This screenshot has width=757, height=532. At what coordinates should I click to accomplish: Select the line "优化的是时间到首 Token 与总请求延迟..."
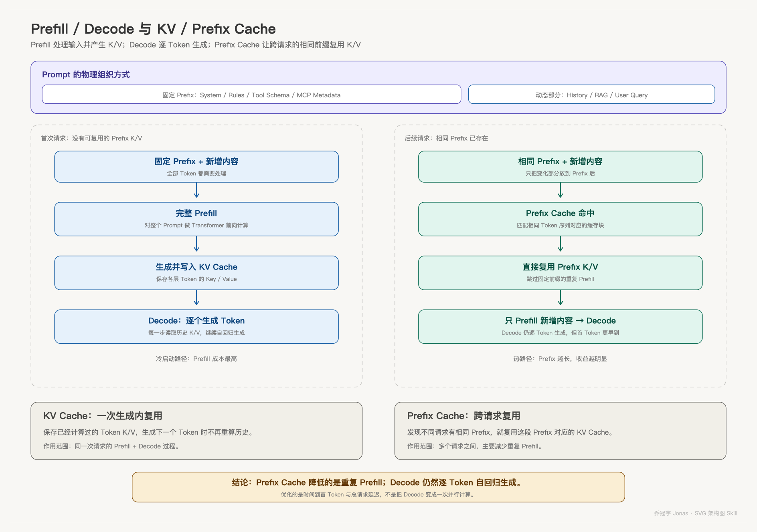click(378, 495)
